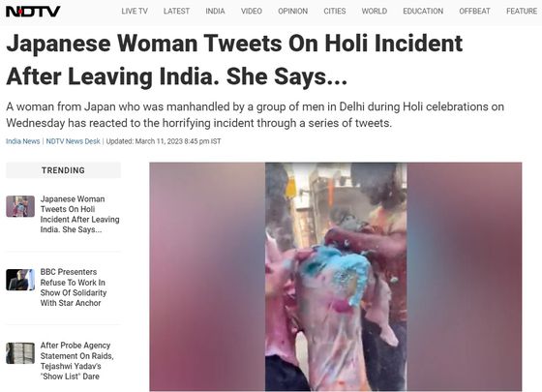
Task: Go to the EDUCATION section
Action: [x=423, y=11]
